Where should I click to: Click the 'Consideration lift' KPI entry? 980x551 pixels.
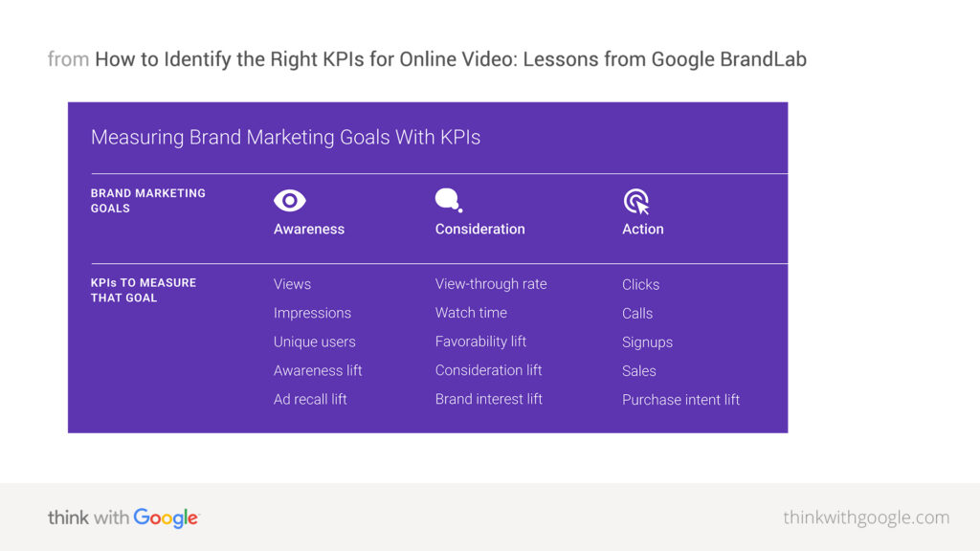point(488,370)
